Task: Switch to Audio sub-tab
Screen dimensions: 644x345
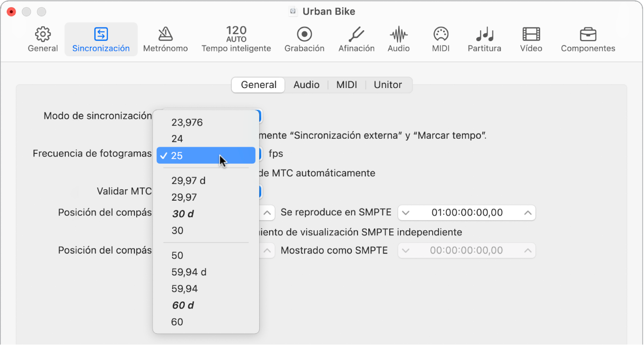Action: [x=306, y=85]
